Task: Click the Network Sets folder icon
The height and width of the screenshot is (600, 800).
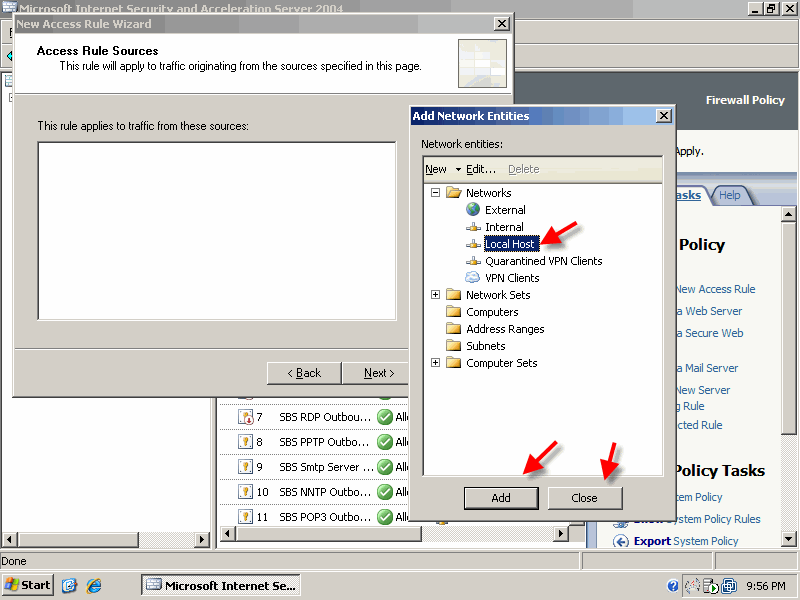Action: (x=454, y=294)
